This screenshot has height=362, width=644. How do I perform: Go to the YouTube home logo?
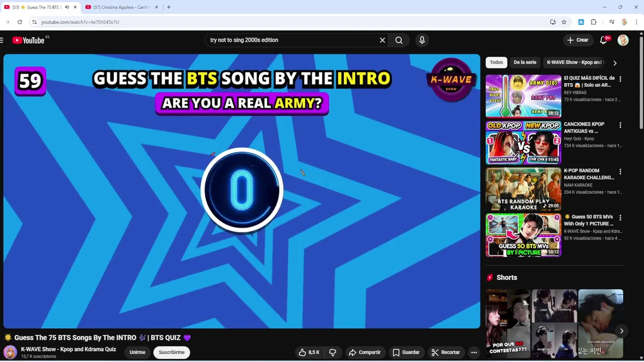click(28, 40)
